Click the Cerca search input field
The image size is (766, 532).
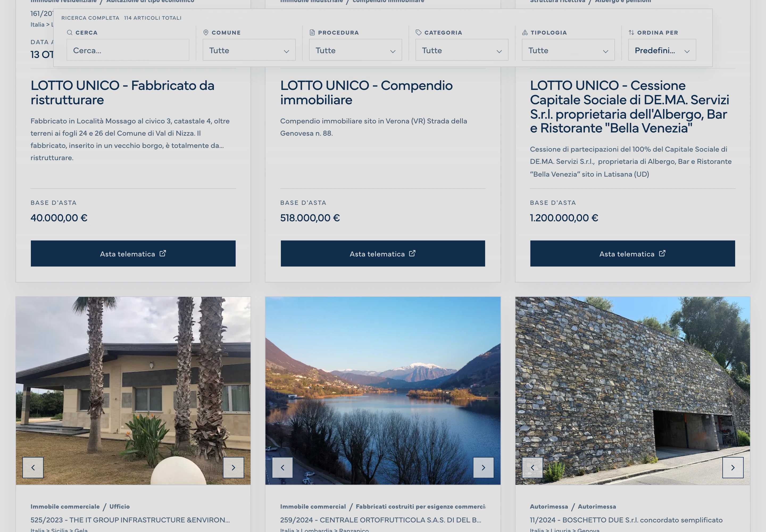click(x=128, y=50)
